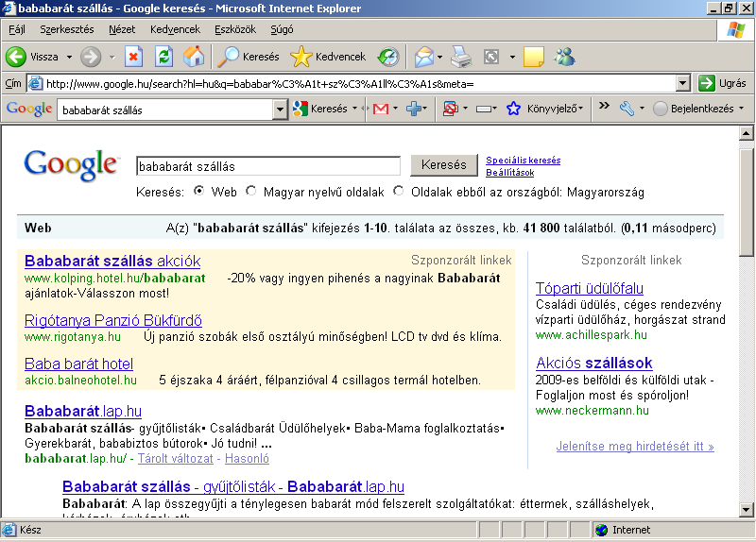Open the Tóparti üdülőfalu sponsored link
Screen dimensions: 756x542
[589, 288]
